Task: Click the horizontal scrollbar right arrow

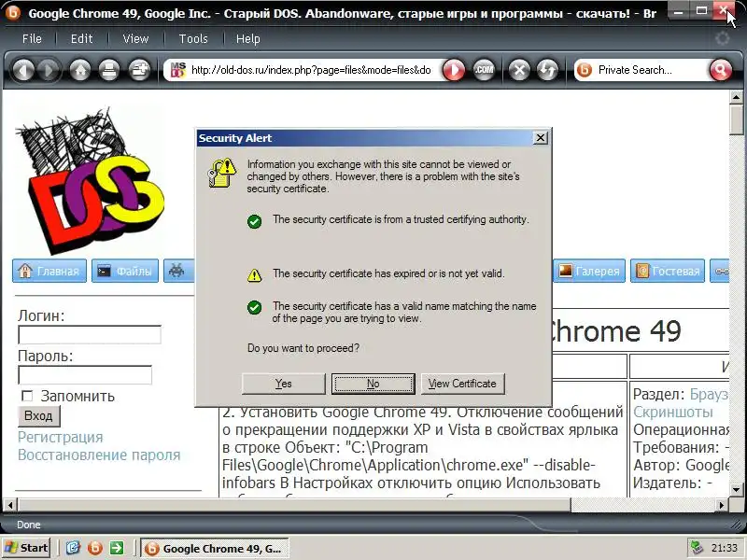Action: 722,504
